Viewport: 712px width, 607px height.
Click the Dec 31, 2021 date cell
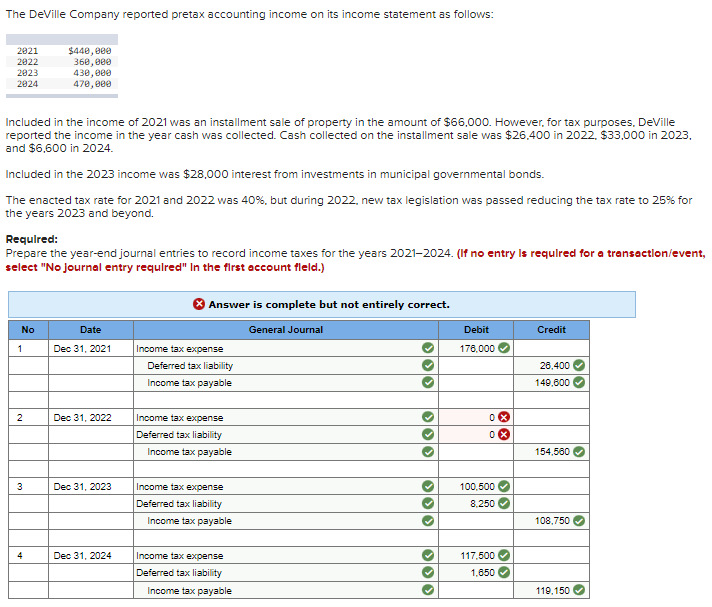(91, 348)
